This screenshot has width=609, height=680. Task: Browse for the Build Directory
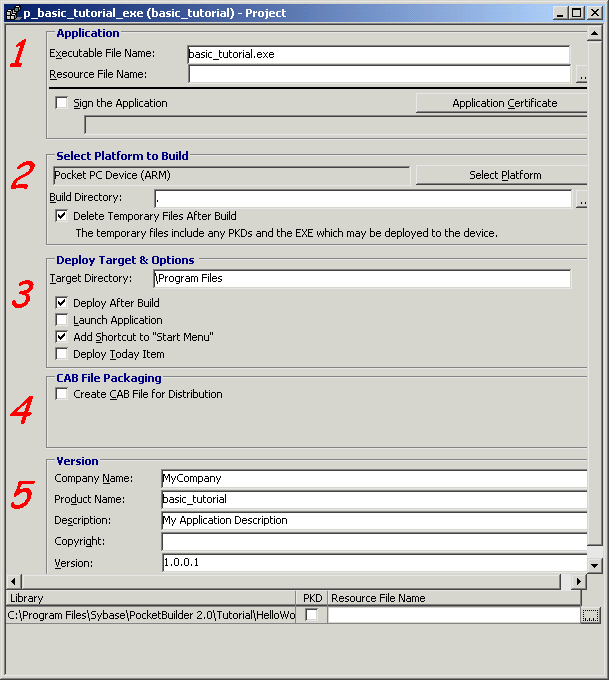tap(582, 199)
